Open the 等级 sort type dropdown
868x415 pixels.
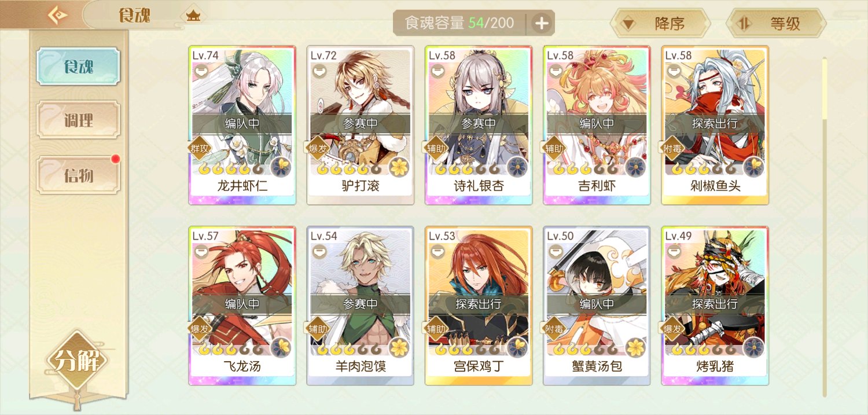776,24
